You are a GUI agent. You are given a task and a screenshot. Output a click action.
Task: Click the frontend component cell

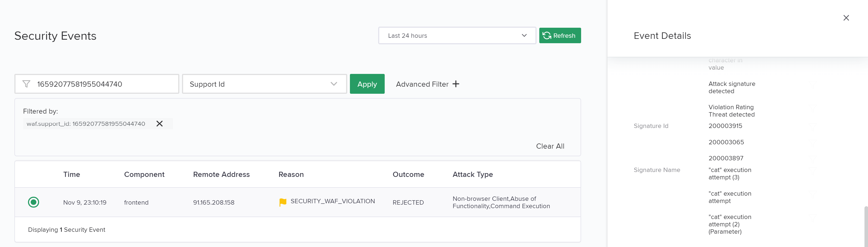click(136, 202)
